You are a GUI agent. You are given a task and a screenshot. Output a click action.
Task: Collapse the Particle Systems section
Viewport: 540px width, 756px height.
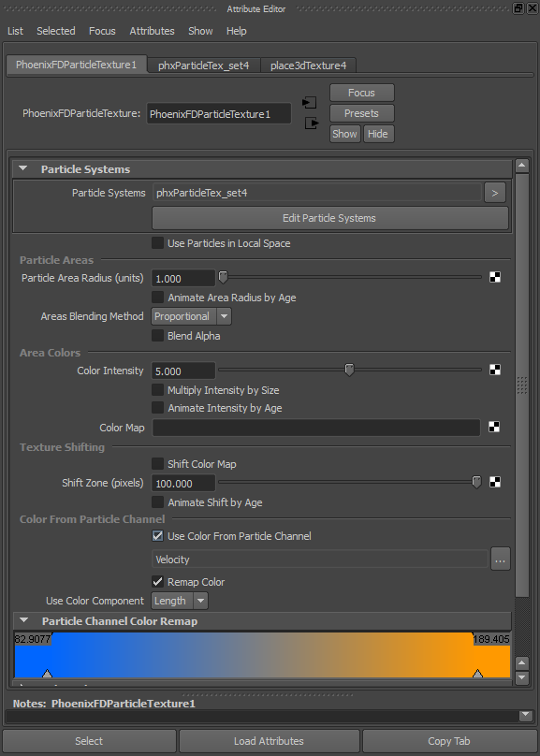[x=22, y=168]
